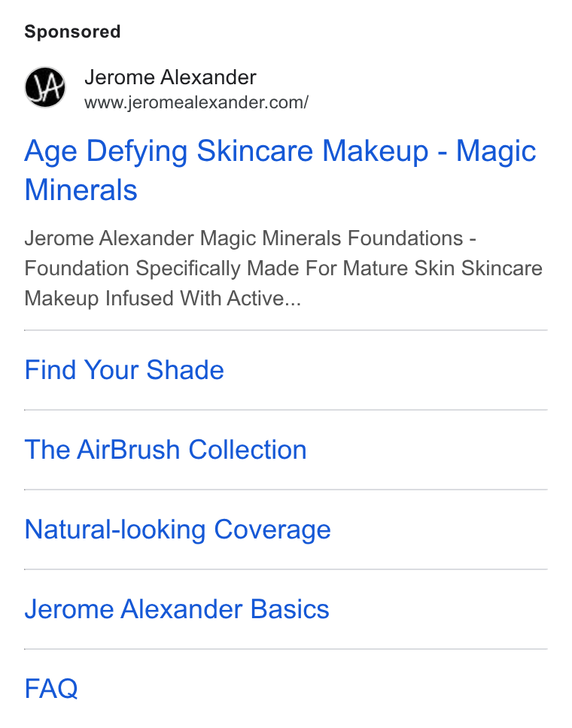
Task: Click the truncated Makeup Infused With Active line
Action: pos(163,299)
